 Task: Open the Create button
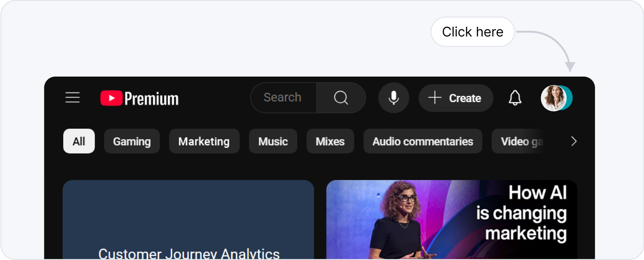click(x=456, y=98)
